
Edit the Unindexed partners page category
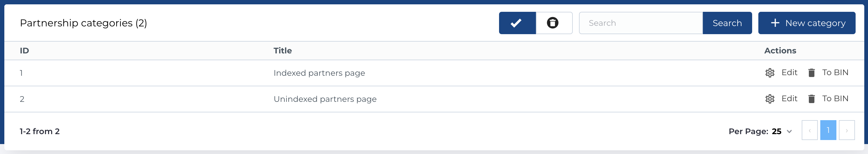click(789, 99)
